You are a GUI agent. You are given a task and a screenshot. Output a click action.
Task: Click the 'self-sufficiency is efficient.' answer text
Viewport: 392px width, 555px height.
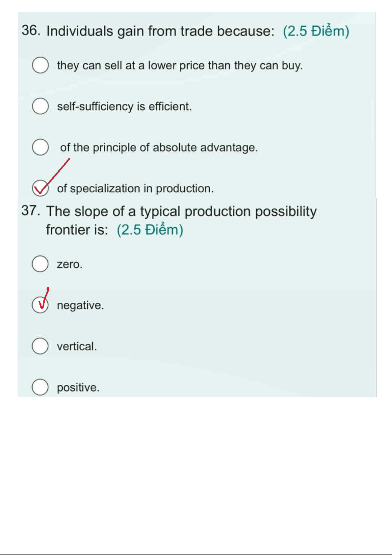pos(124,106)
